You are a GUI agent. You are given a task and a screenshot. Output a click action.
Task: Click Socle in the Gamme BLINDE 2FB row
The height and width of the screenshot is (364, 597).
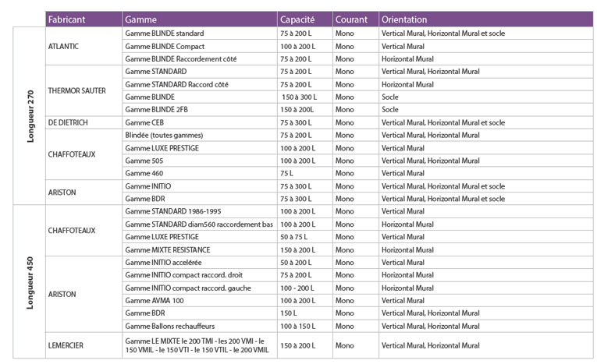coord(390,110)
